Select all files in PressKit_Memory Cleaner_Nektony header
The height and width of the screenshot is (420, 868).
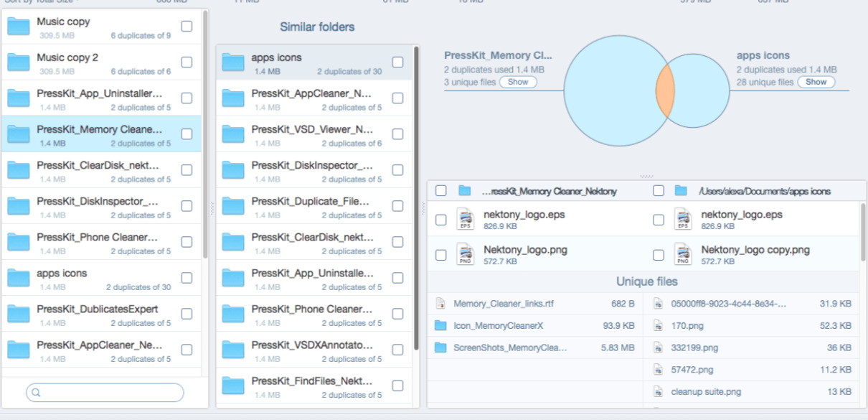[441, 190]
